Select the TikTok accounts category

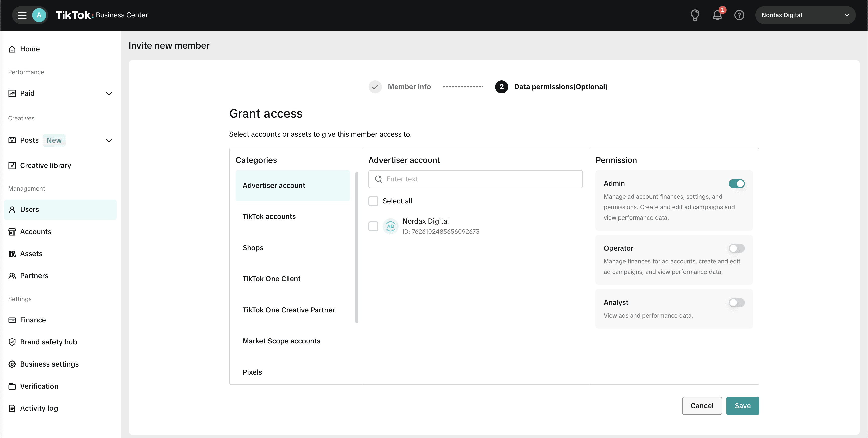(269, 216)
